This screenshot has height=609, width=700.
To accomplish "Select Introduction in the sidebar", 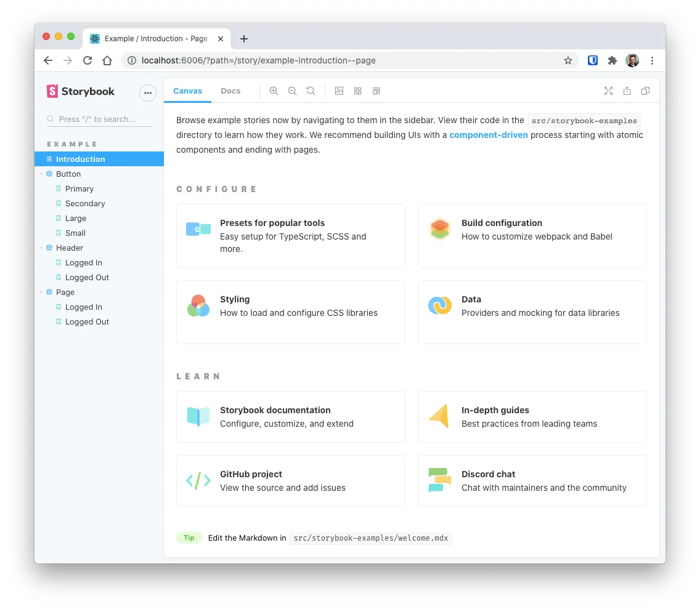I will coord(99,159).
